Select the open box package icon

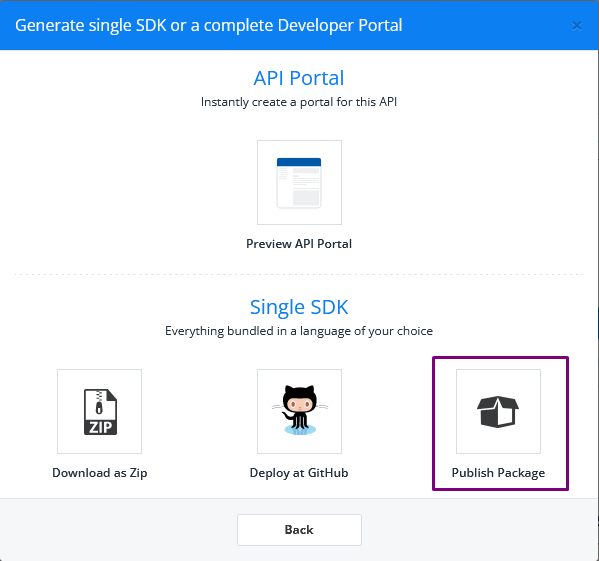point(498,412)
